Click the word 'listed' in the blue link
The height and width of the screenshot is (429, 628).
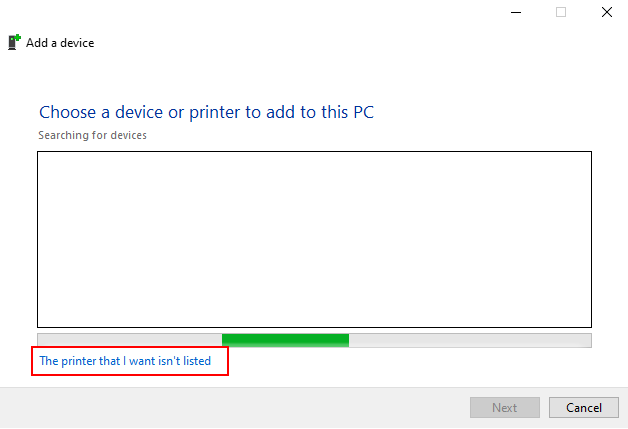(x=197, y=361)
